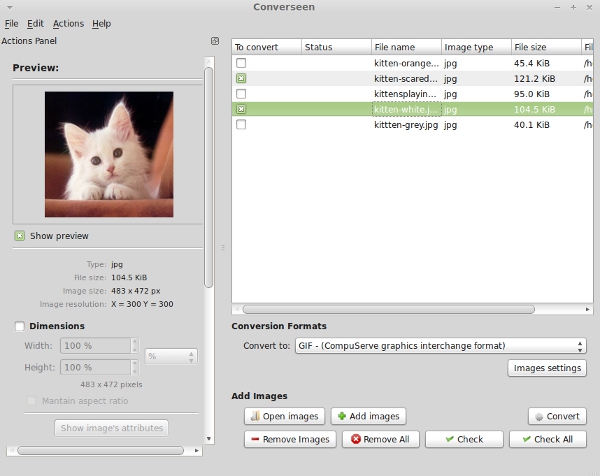The width and height of the screenshot is (600, 476).
Task: Click Actions Panel scroll down arrow
Action: [x=209, y=439]
